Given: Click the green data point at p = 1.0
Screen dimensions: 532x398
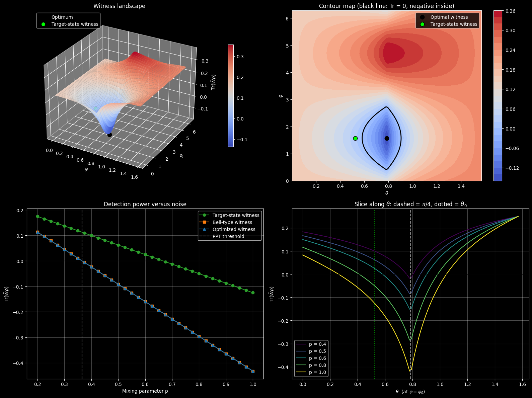Looking at the screenshot, I should coord(253,293).
